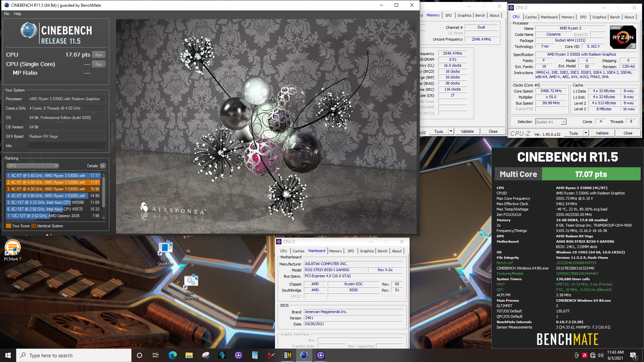This screenshot has width=644, height=362.
Task: Switch to Cinebench taskbar icon
Action: (304, 355)
